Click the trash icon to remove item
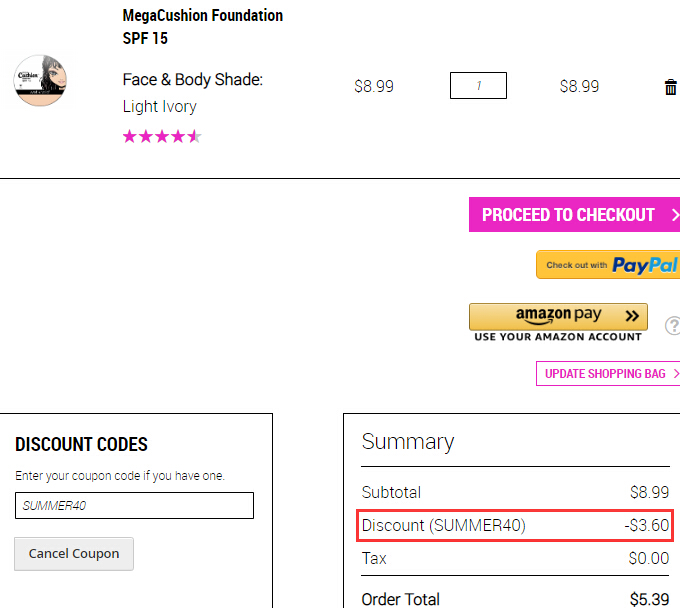680x608 pixels. 670,87
